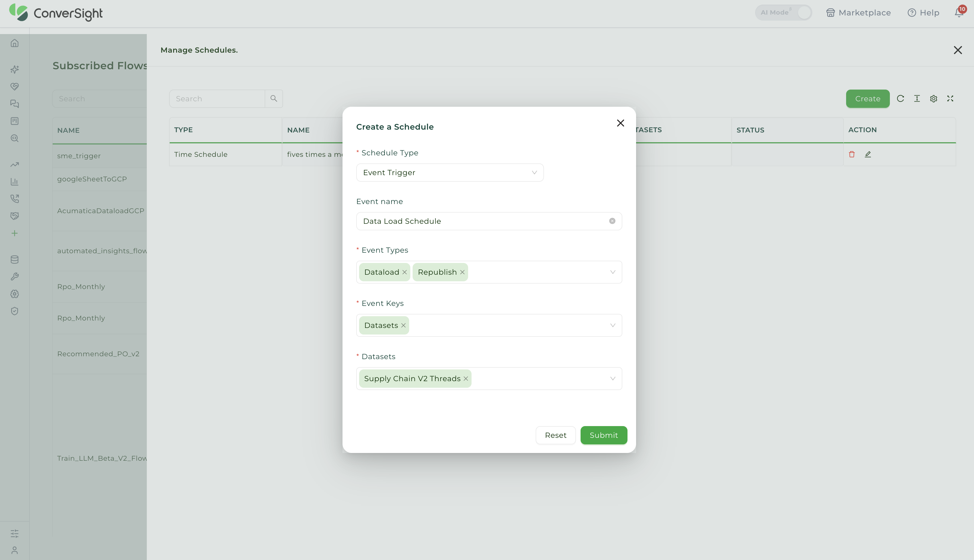Viewport: 974px width, 560px height.
Task: Open the home icon in the sidebar
Action: (x=15, y=43)
